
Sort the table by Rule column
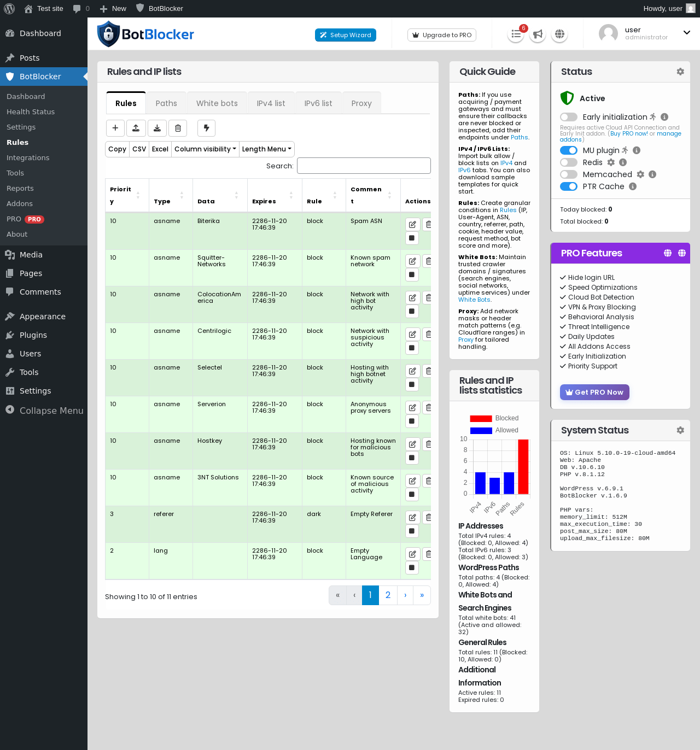pyautogui.click(x=324, y=195)
